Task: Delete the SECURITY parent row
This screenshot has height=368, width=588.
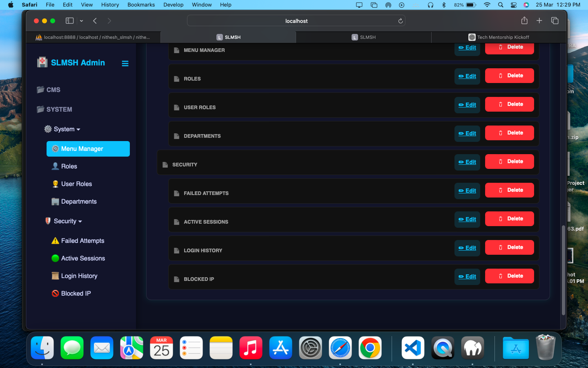Action: [x=510, y=162]
